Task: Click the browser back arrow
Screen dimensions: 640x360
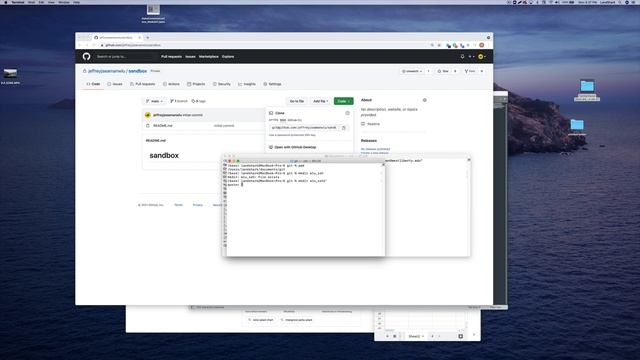Action: point(80,45)
